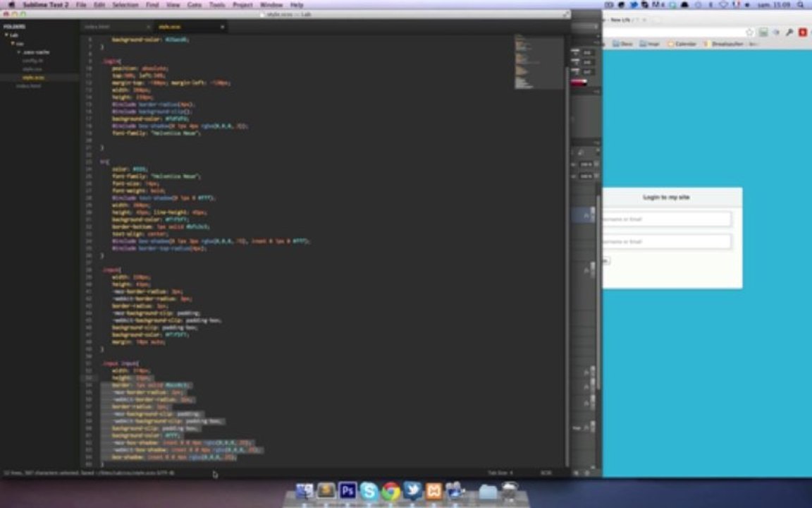This screenshot has width=812, height=508.
Task: Click the Tab Size status bar setting
Action: (500, 473)
